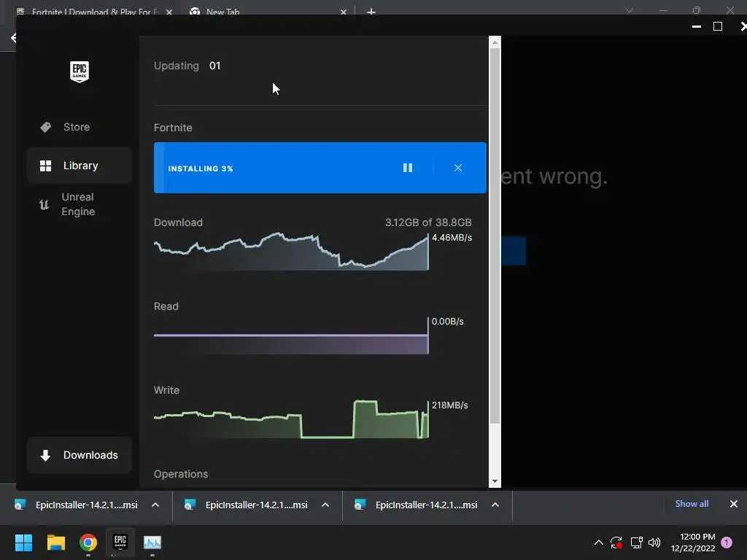Click the sync status tray icon

[x=616, y=542]
